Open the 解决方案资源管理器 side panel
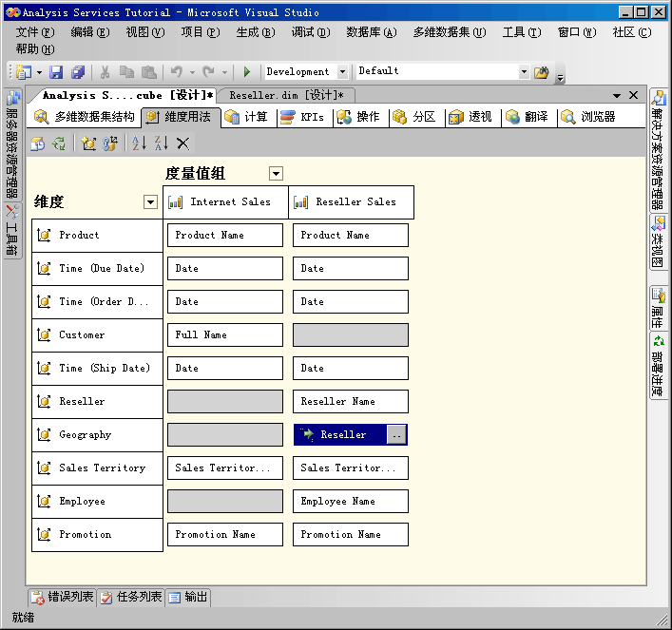The height and width of the screenshot is (630, 672). [x=659, y=149]
